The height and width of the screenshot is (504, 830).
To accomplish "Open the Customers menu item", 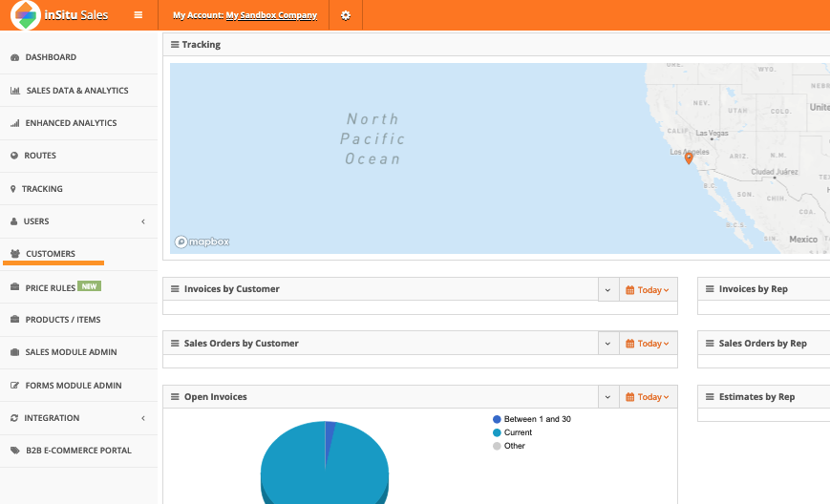I will pyautogui.click(x=50, y=254).
